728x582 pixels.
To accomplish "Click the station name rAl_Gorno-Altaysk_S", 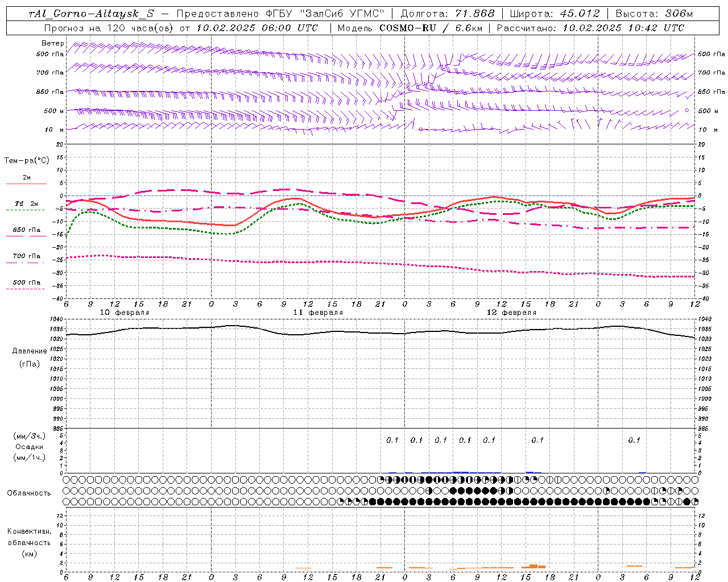I will 91,14.
